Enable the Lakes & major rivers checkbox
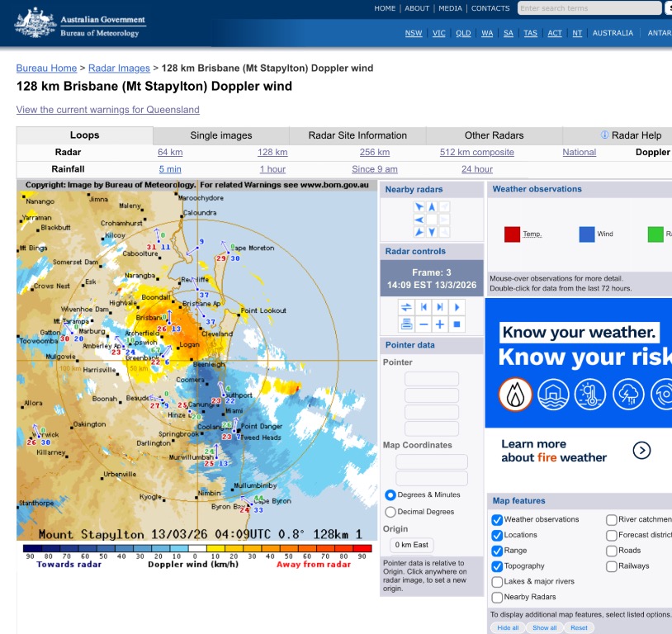The image size is (672, 634). point(497,582)
